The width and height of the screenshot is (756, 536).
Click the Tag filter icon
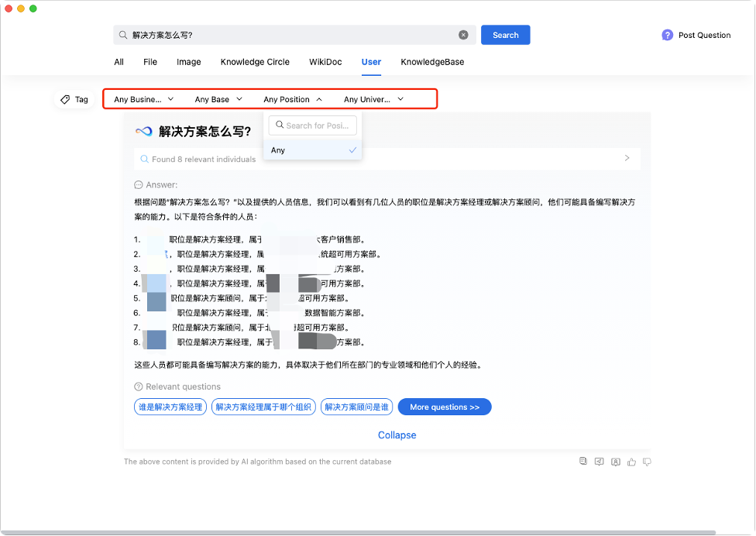pyautogui.click(x=65, y=99)
